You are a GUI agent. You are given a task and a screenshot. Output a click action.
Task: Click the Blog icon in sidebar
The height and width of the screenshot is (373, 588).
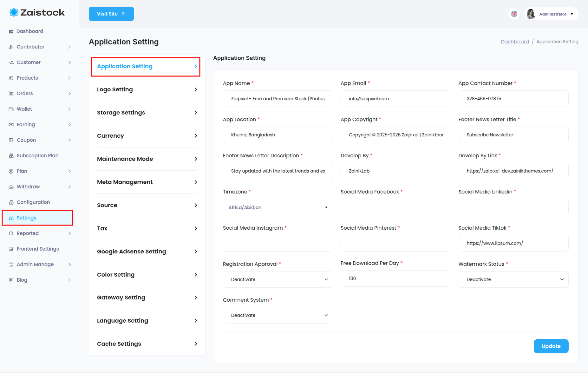(11, 280)
